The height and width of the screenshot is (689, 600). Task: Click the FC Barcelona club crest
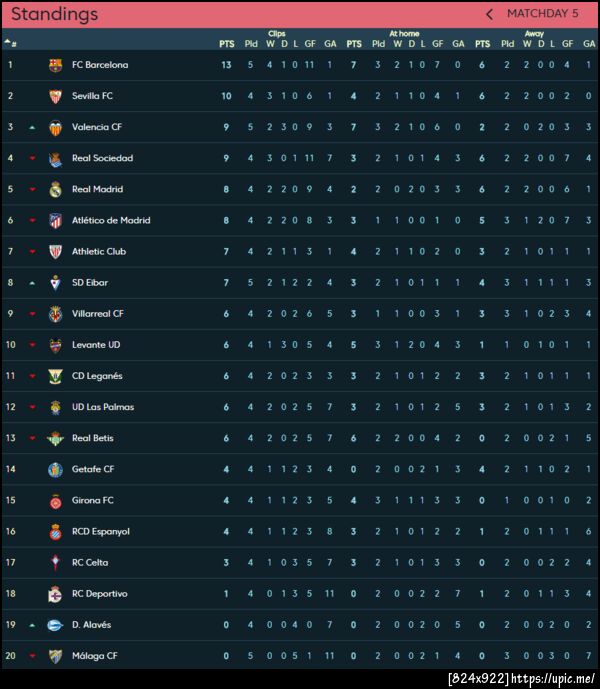pos(55,65)
